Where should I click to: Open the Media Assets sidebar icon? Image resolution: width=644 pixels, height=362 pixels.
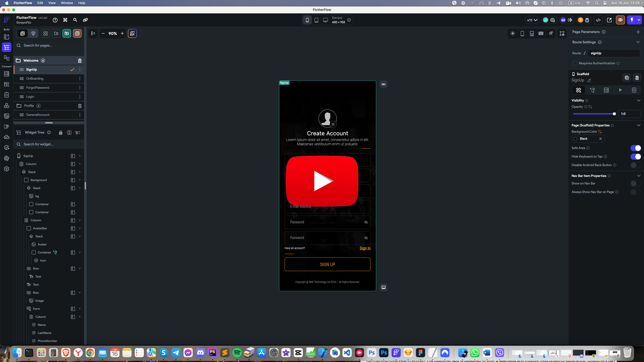6,116
